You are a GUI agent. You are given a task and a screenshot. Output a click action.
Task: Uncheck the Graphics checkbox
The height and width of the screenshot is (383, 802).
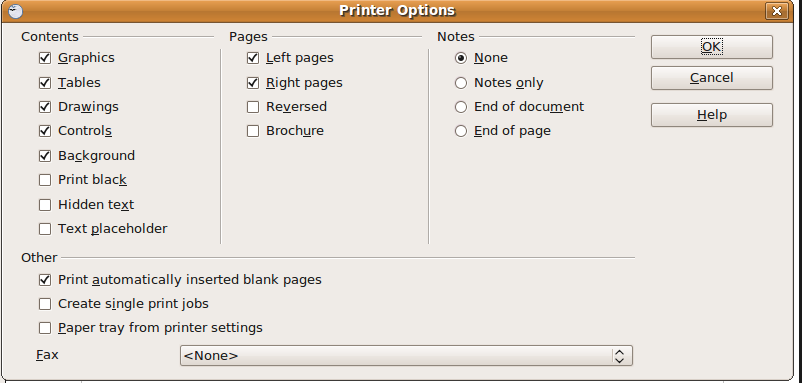45,58
